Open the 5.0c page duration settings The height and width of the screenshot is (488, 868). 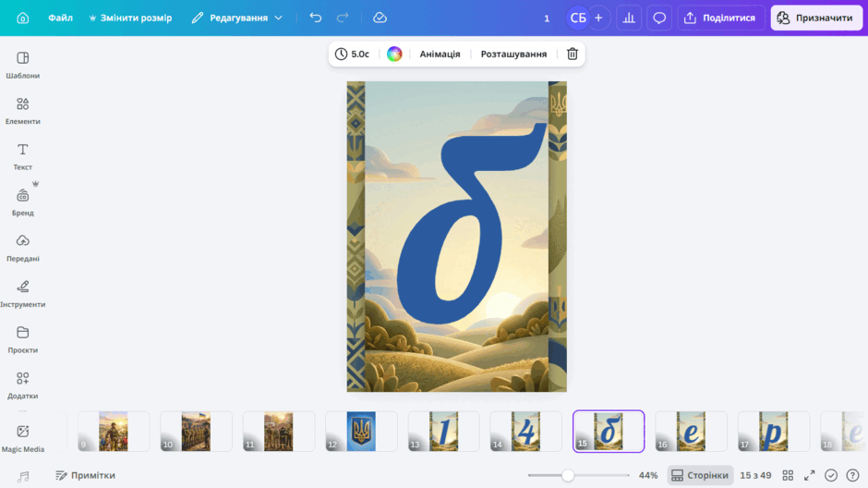(352, 54)
